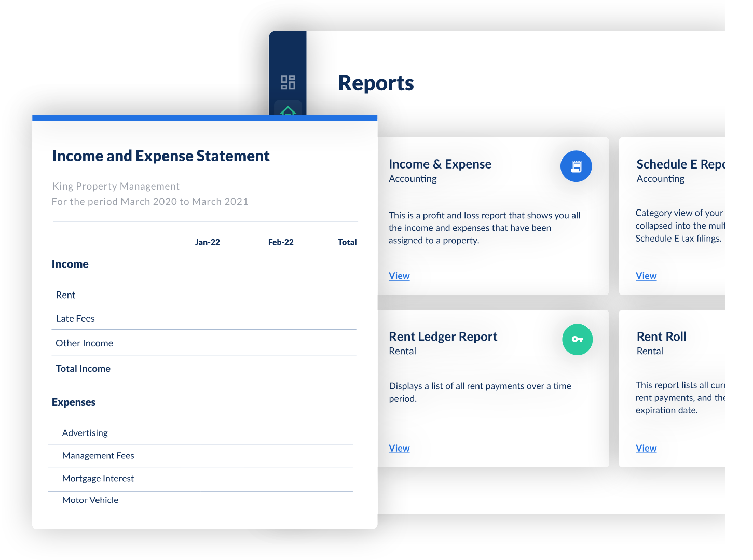753x560 pixels.
Task: Click the Total column header
Action: tap(347, 242)
